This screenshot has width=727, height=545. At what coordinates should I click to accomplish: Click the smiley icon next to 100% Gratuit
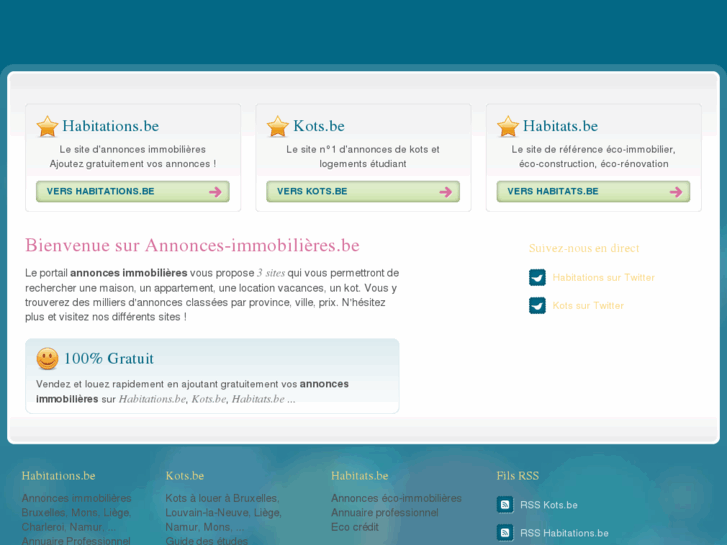47,359
